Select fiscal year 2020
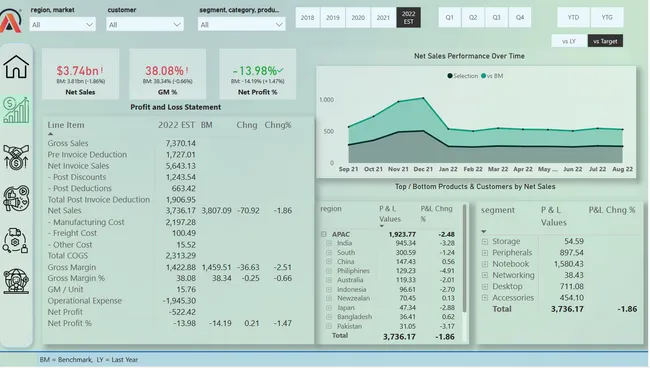 point(358,17)
